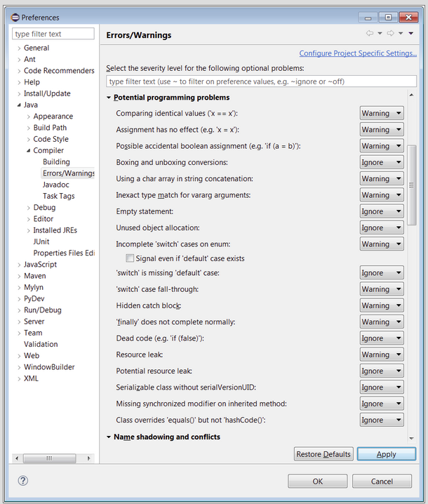The width and height of the screenshot is (428, 504).
Task: Change severity for Dead code option
Action: (x=382, y=338)
